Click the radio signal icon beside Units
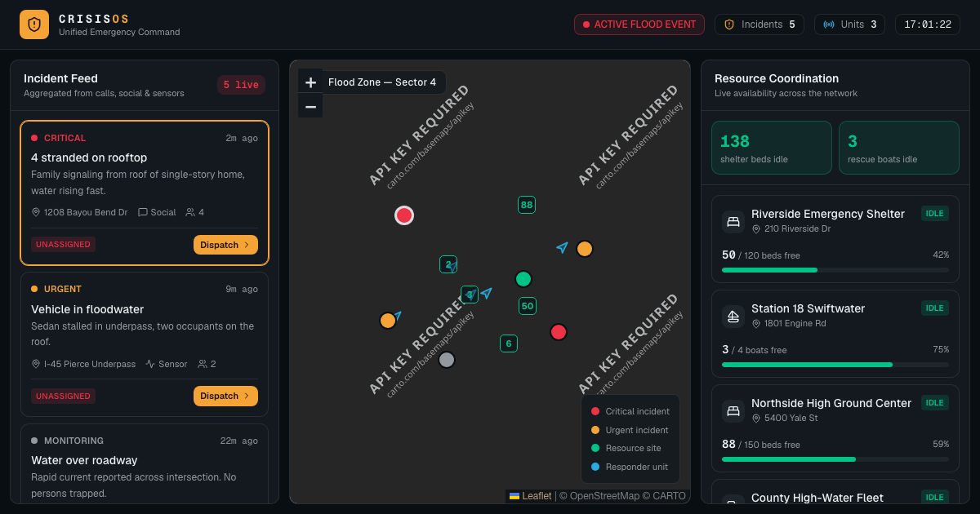 tap(830, 24)
